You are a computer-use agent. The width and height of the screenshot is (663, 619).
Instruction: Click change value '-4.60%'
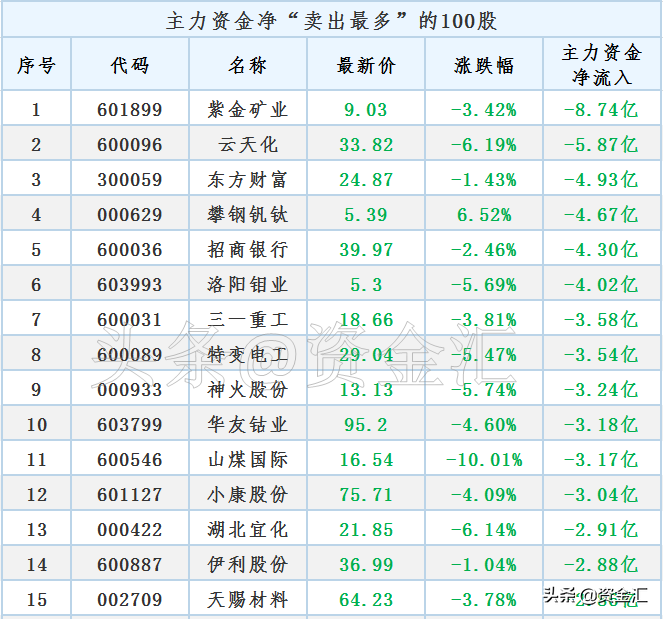click(x=484, y=425)
